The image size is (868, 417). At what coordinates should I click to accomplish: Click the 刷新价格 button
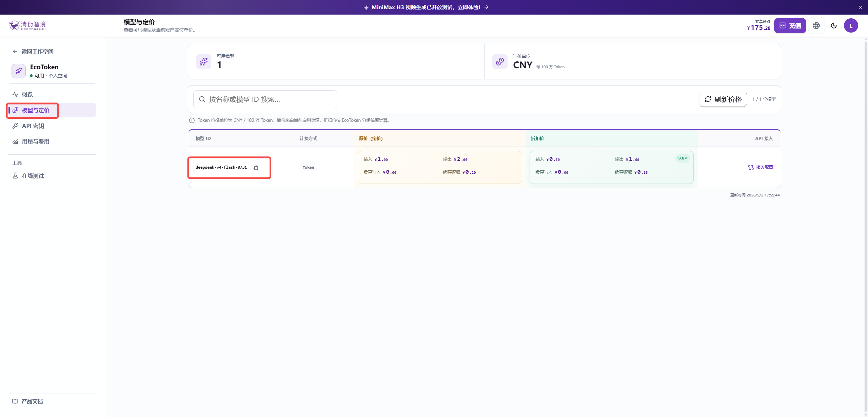[x=723, y=99]
